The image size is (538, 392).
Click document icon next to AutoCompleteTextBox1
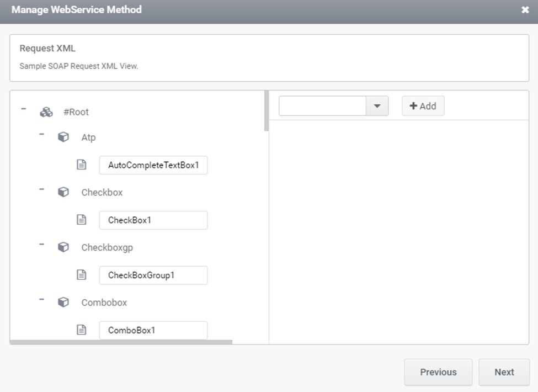(x=81, y=165)
